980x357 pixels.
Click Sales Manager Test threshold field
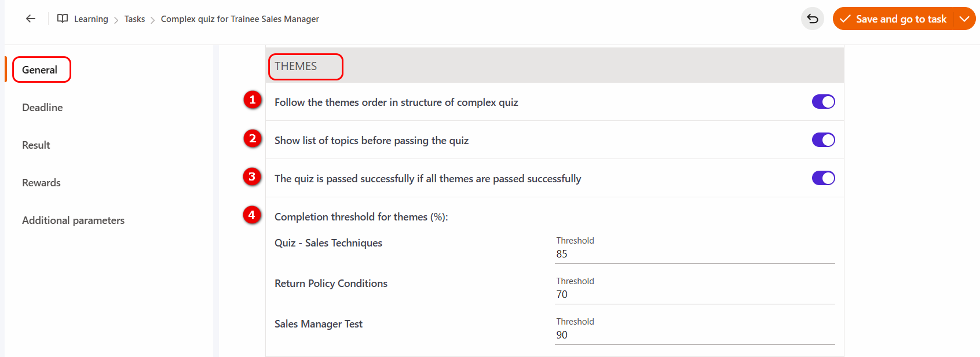pyautogui.click(x=694, y=335)
